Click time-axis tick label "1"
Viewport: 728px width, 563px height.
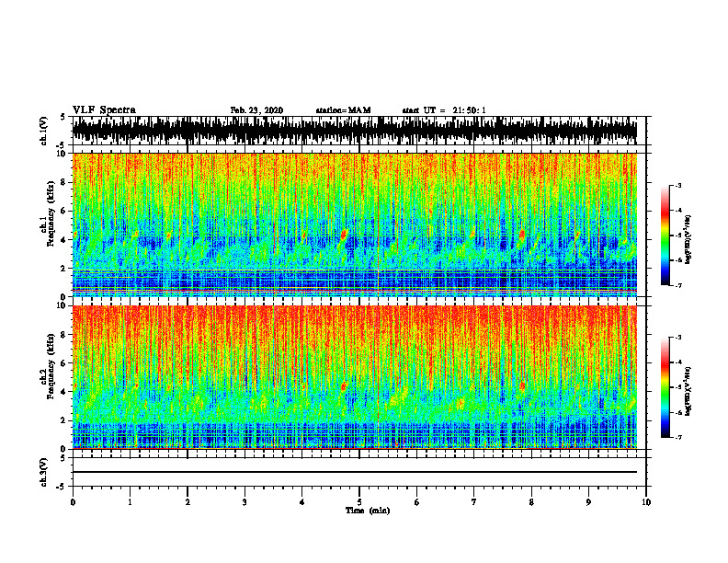point(130,502)
